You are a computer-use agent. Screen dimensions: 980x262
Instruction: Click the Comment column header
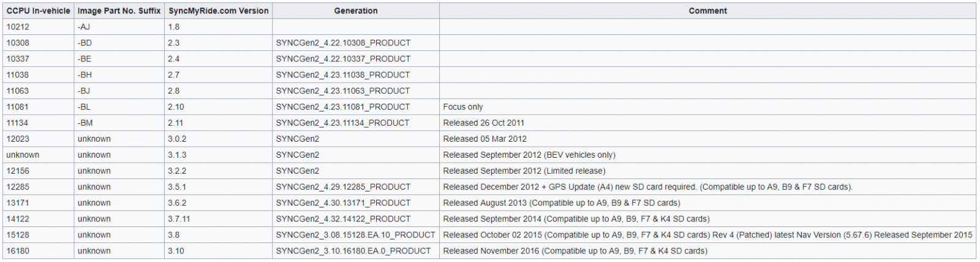[x=707, y=10]
